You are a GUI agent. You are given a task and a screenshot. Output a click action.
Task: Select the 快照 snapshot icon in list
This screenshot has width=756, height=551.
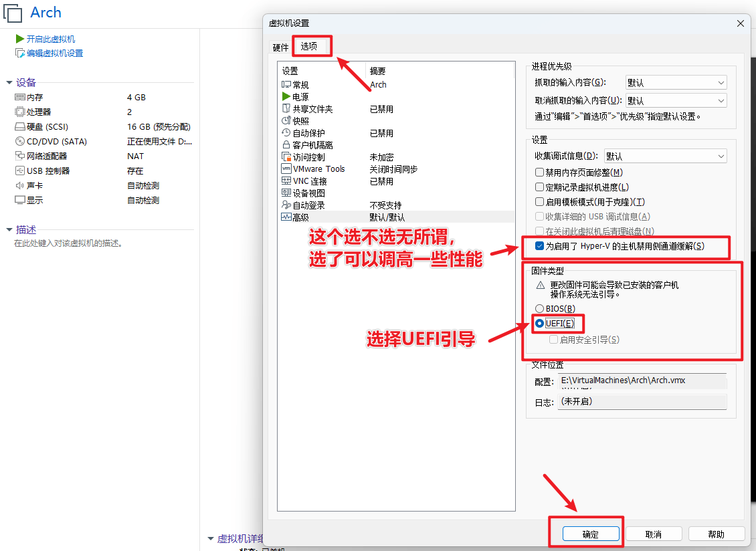(286, 121)
